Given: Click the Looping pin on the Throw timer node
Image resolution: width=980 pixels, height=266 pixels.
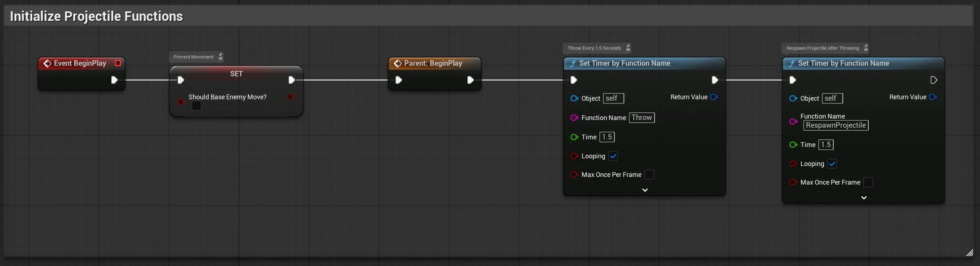Looking at the screenshot, I should click(574, 156).
